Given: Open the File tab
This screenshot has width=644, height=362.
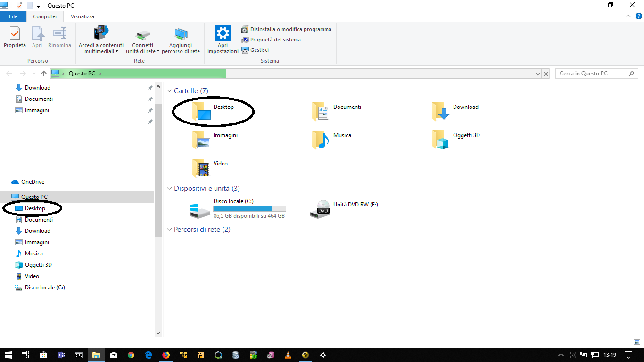Looking at the screenshot, I should click(13, 16).
